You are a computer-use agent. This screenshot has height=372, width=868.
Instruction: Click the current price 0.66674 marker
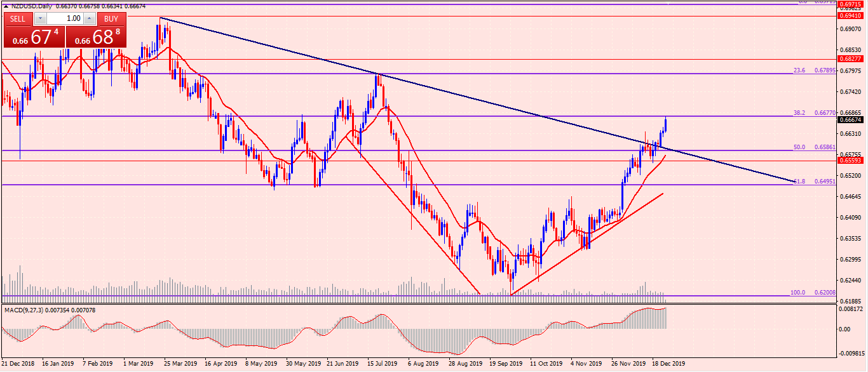[850, 119]
